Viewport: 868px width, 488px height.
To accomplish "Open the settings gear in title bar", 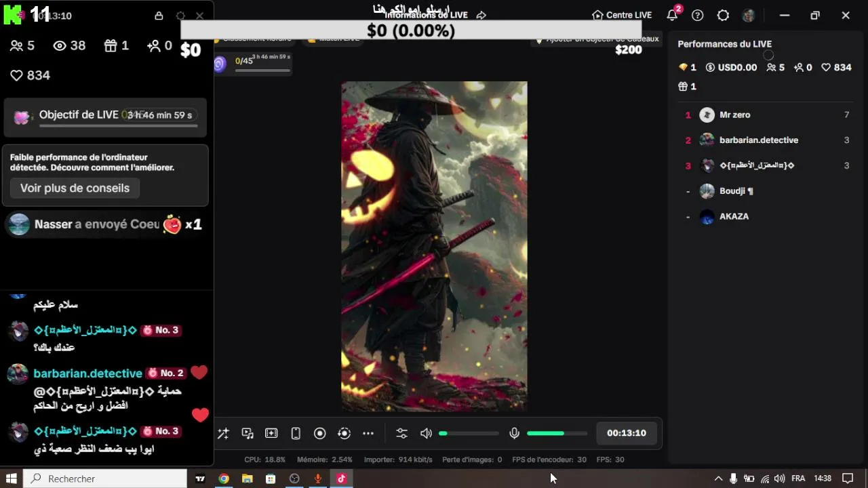I will point(723,15).
